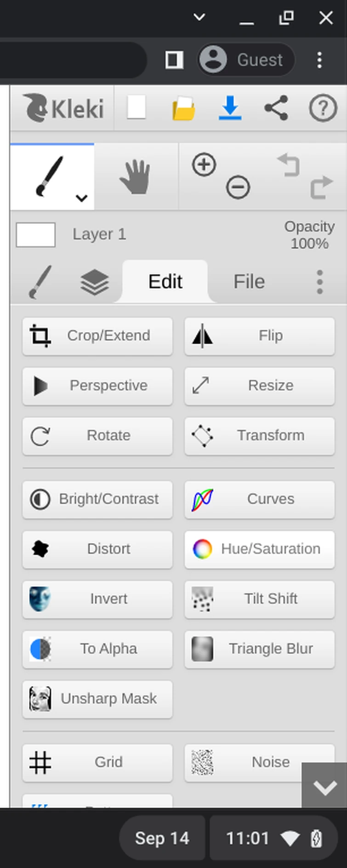The image size is (347, 868).
Task: Open the Curves adjustment
Action: tap(260, 499)
